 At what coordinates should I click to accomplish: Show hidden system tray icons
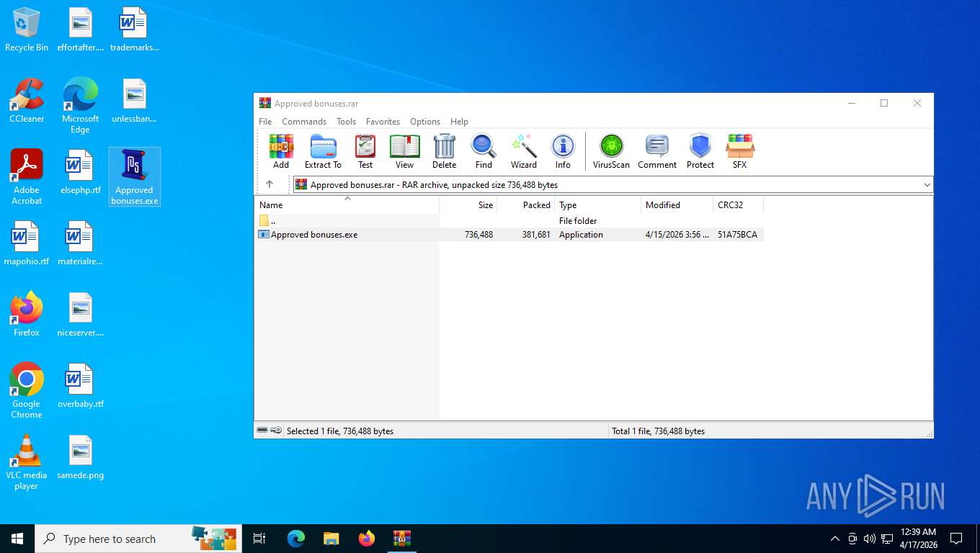point(835,539)
